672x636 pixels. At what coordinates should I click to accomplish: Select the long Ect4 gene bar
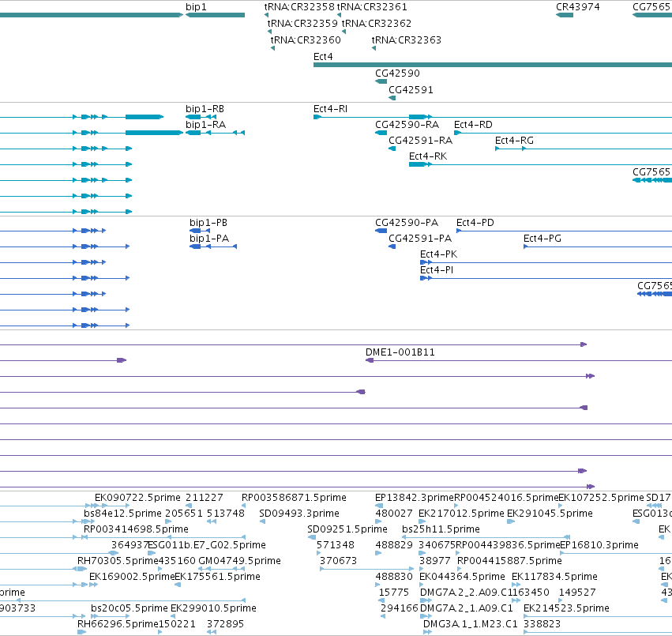[493, 65]
